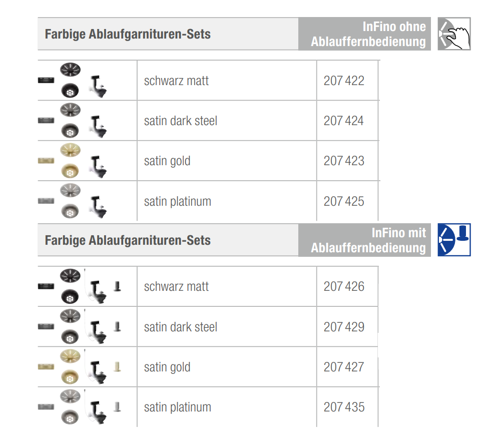Click article number 207 429
The image size is (482, 448).
pos(344,327)
